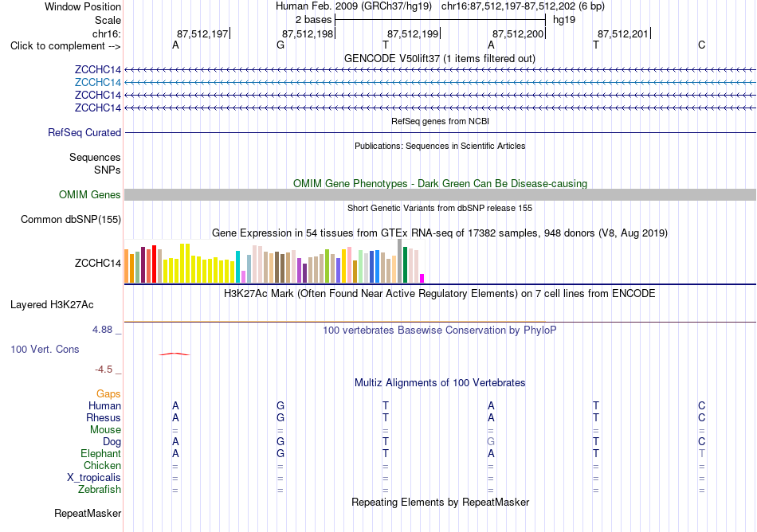757x532 pixels.
Task: Click the red PhyloP conservation mark
Action: click(175, 354)
